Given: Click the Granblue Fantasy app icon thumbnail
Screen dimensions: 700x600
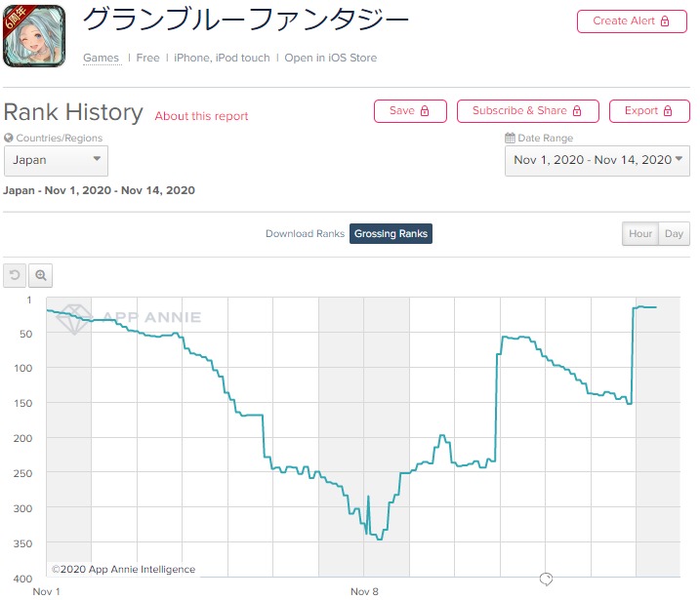Looking at the screenshot, I should [x=34, y=36].
